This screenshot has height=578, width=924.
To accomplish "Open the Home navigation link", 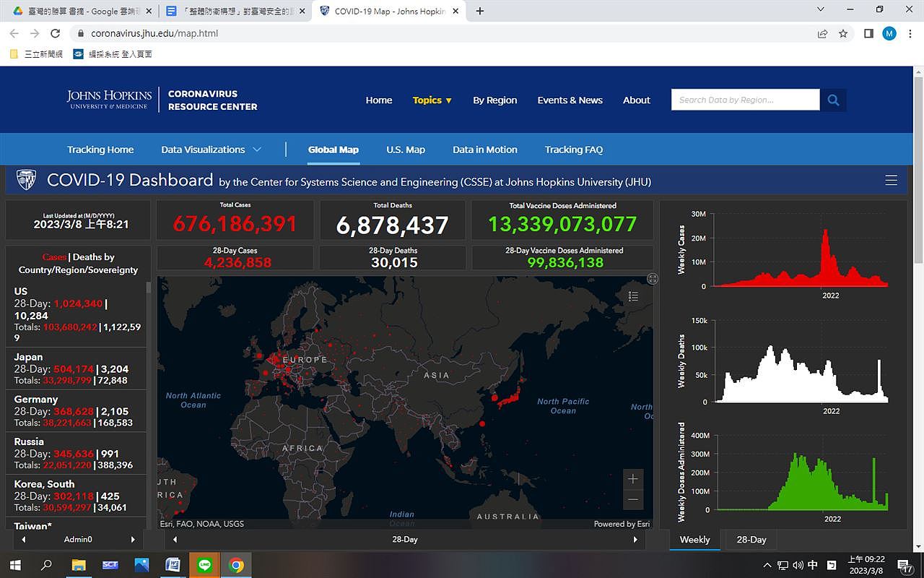I will point(379,100).
